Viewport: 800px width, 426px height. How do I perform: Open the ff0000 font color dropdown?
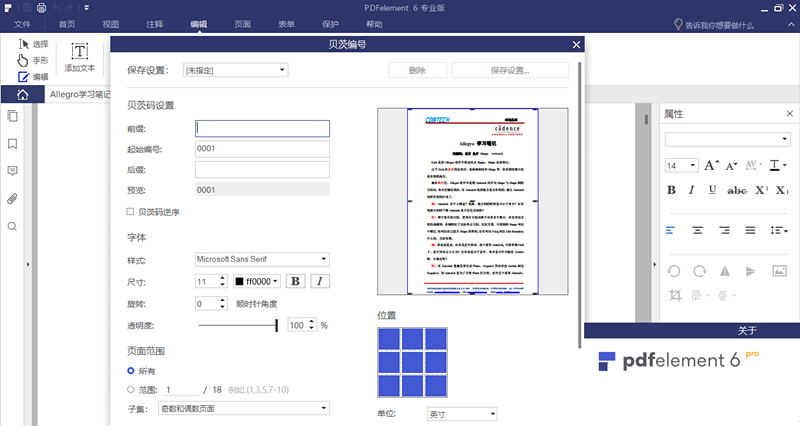[x=257, y=281]
